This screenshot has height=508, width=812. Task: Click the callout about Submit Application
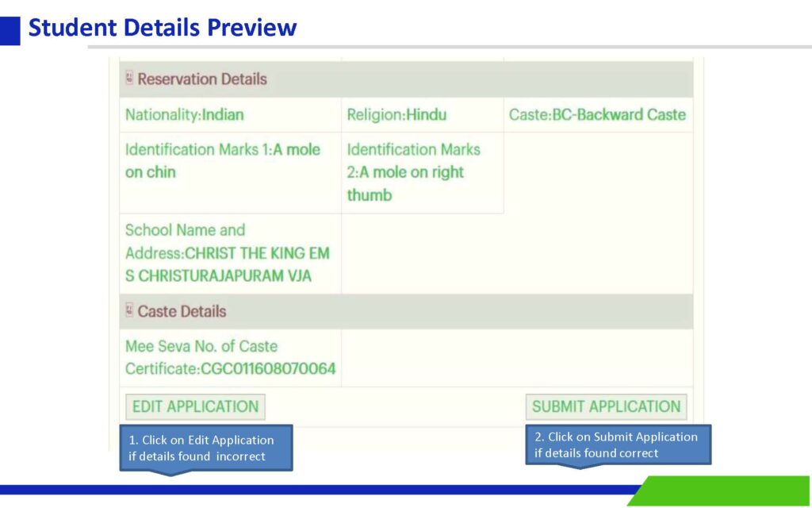click(618, 444)
